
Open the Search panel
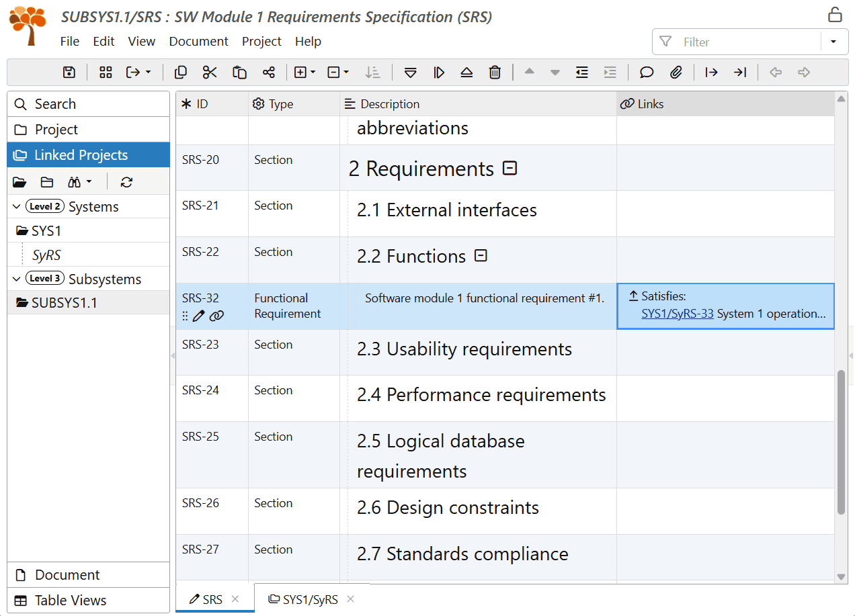click(89, 104)
